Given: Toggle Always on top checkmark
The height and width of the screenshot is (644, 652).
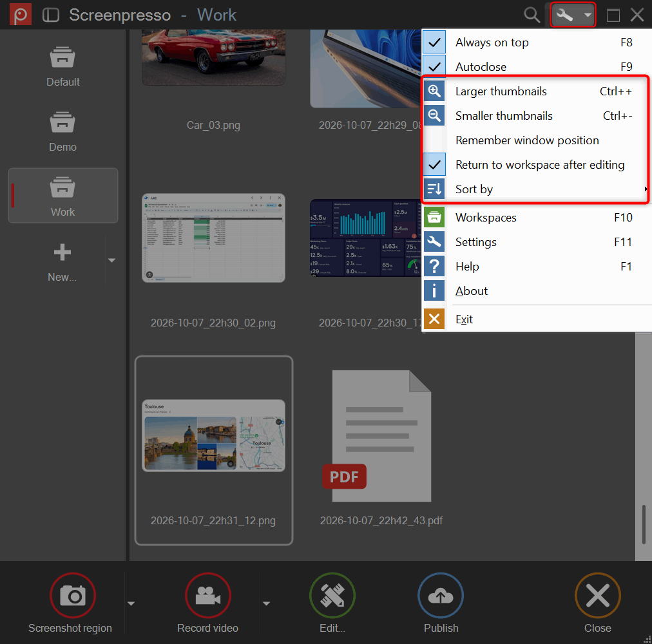Looking at the screenshot, I should [434, 42].
